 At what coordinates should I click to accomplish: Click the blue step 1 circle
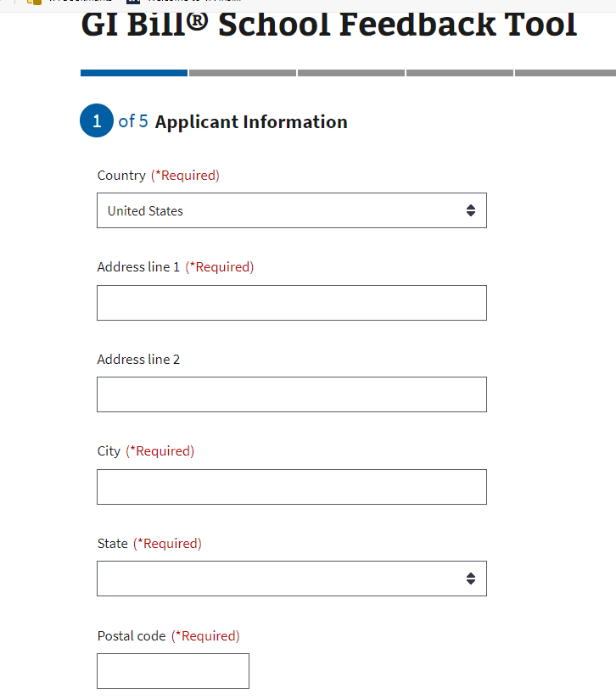pos(97,121)
